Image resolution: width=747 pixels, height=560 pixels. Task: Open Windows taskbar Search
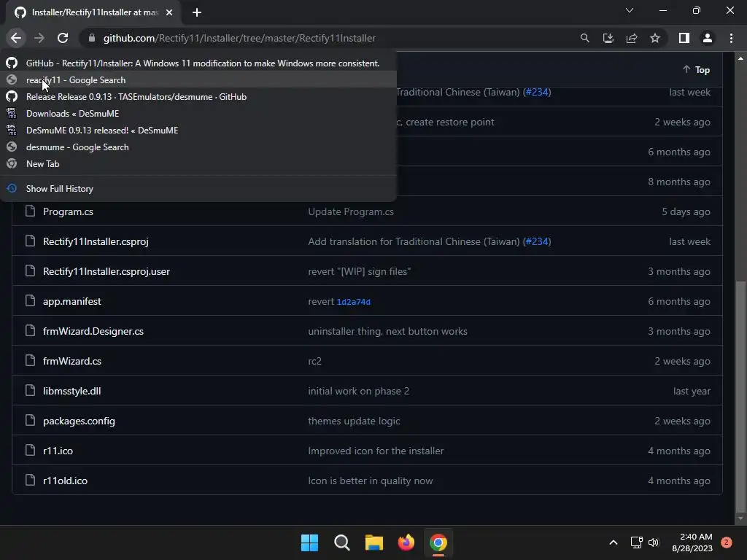[341, 542]
